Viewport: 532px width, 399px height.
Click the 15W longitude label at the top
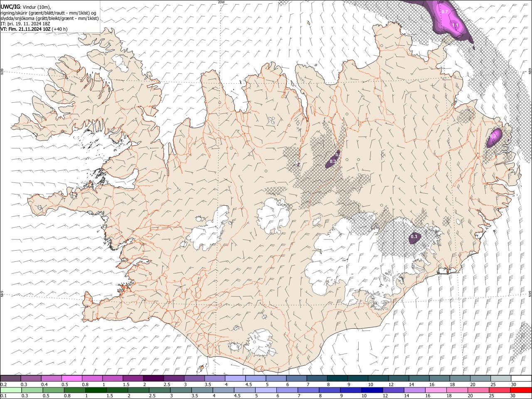(440, 2)
